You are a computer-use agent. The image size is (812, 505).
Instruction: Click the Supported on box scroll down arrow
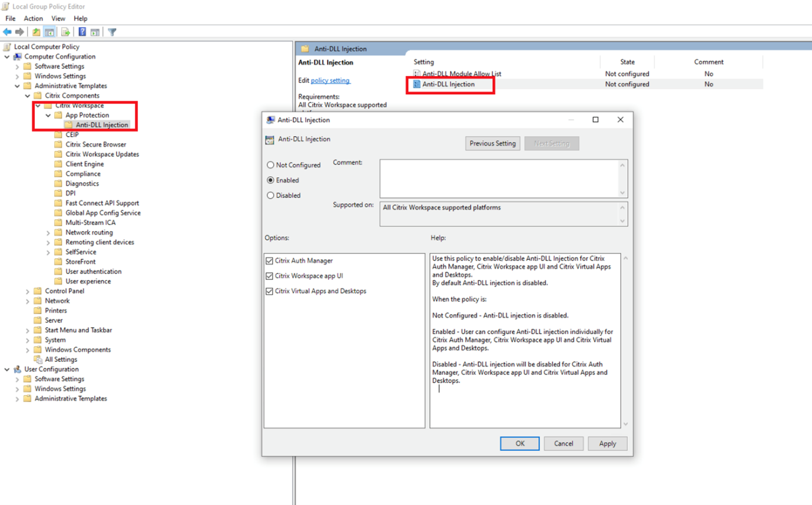pyautogui.click(x=623, y=222)
